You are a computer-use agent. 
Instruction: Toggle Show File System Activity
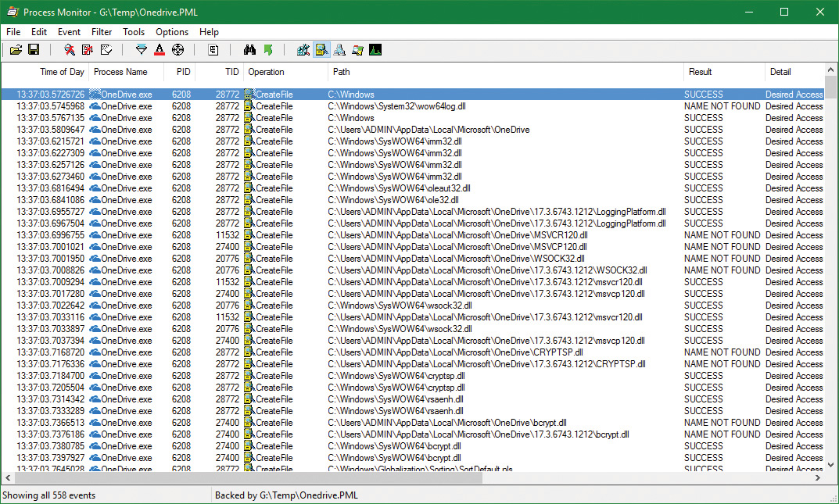[x=321, y=50]
